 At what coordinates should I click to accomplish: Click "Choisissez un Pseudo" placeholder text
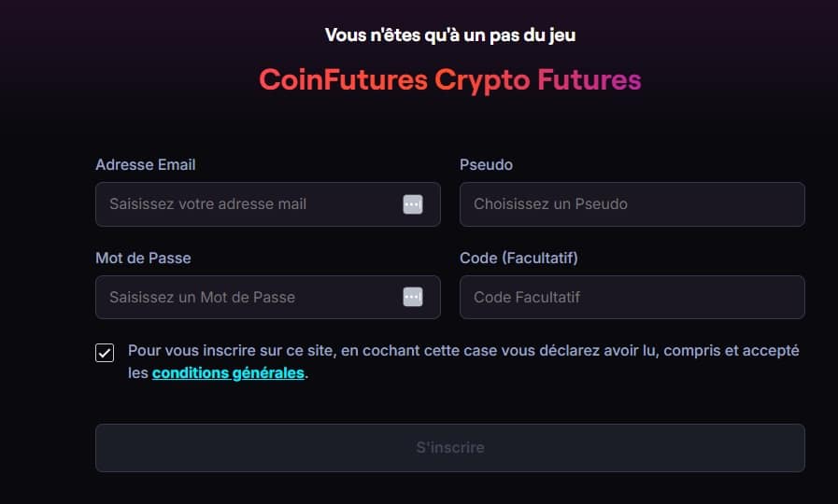[x=550, y=204]
